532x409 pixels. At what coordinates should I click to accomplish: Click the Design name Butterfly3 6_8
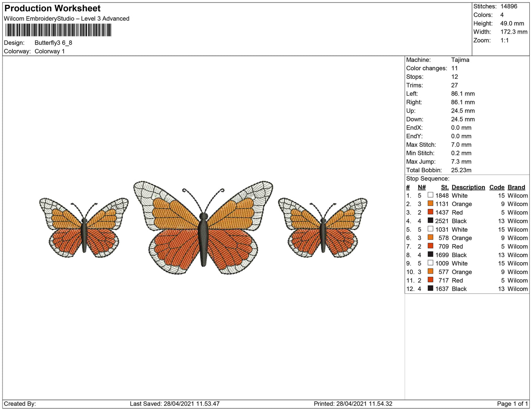click(53, 43)
